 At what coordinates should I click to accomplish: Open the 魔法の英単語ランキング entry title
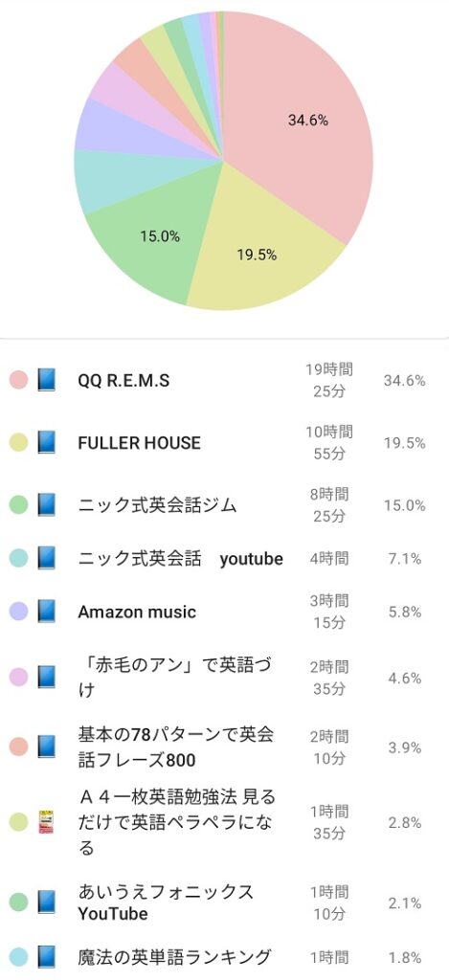(175, 957)
